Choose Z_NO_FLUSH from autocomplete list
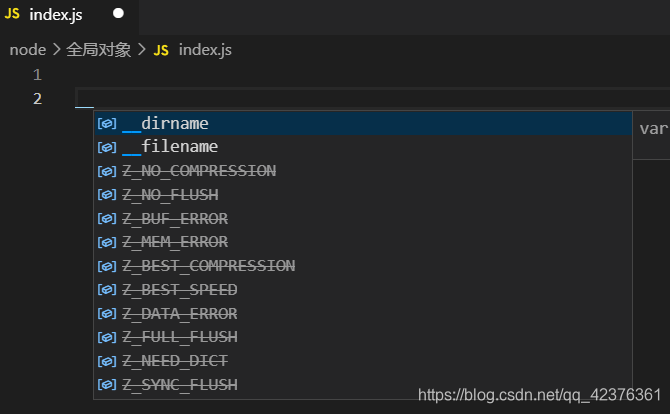This screenshot has height=414, width=670. [363, 195]
